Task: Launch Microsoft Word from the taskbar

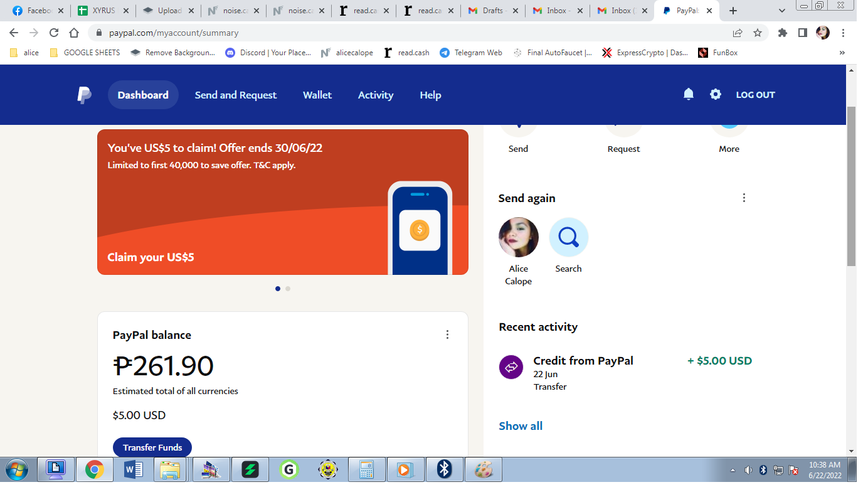Action: [133, 469]
